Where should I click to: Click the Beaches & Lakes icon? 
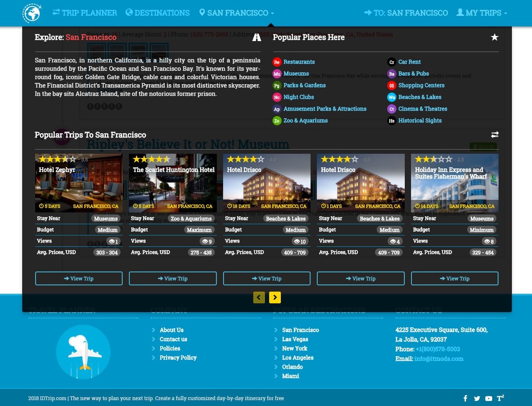(391, 97)
